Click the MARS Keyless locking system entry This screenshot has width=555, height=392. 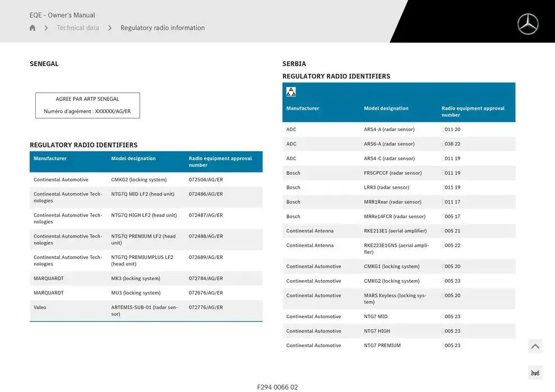coord(395,298)
